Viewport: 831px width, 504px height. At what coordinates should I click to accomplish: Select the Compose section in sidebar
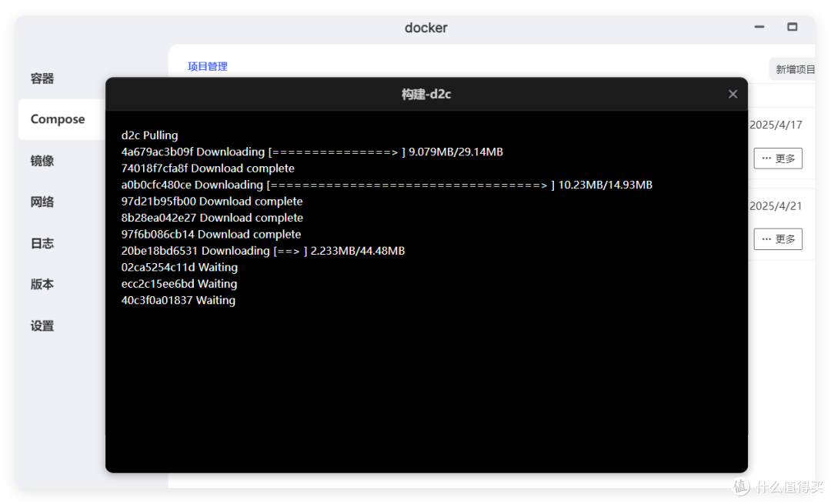tap(58, 119)
